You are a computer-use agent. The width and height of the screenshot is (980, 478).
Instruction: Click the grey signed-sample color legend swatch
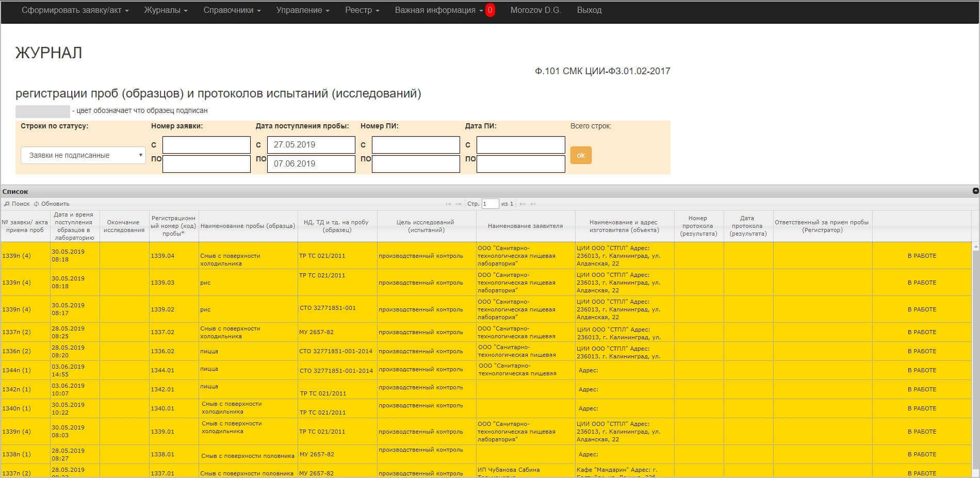coord(43,111)
